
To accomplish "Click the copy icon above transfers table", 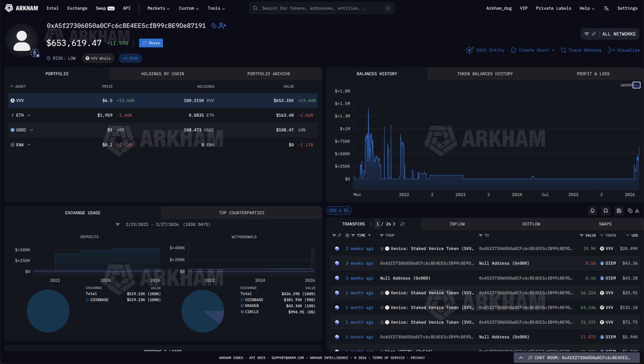I will coord(630,211).
